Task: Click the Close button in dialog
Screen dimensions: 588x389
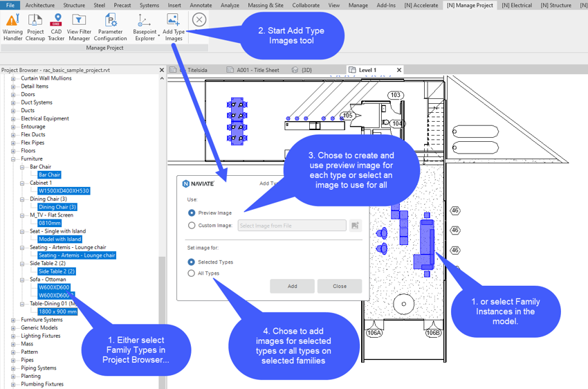Action: [x=340, y=287]
